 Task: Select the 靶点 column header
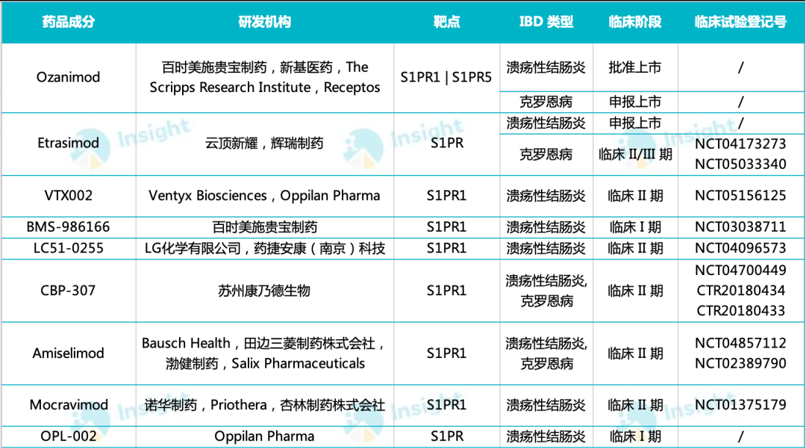click(x=445, y=21)
